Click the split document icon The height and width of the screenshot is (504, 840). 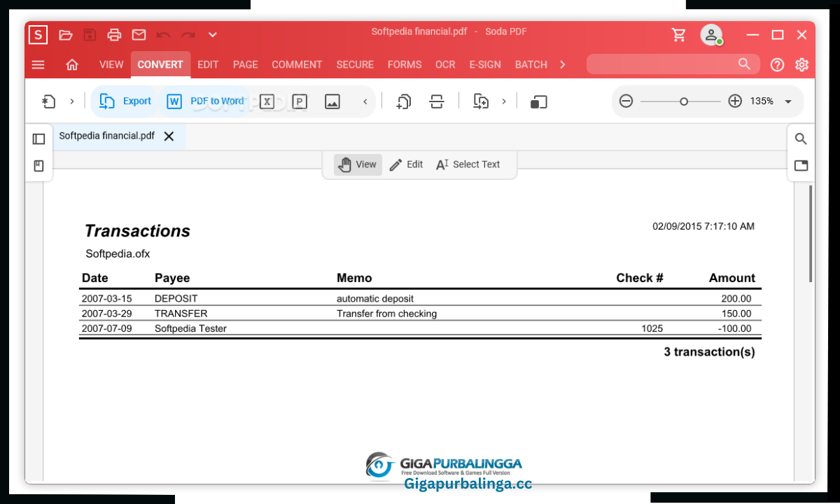[x=437, y=101]
